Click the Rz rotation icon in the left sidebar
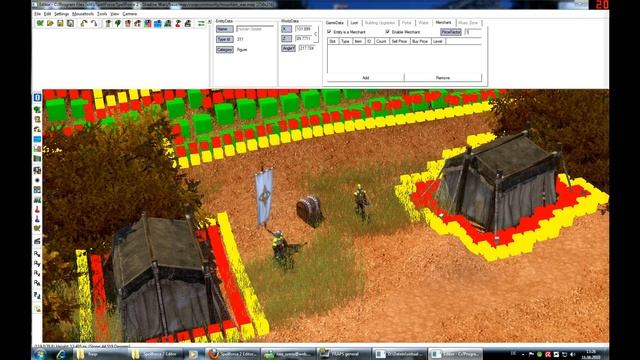640x360 pixels. [37, 273]
